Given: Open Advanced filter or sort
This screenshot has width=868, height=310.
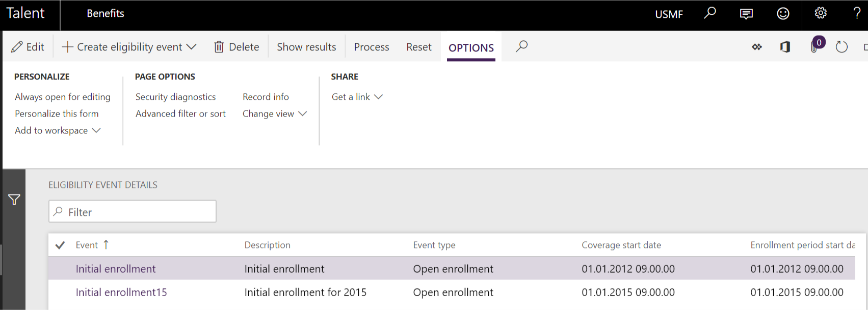Looking at the screenshot, I should point(180,114).
